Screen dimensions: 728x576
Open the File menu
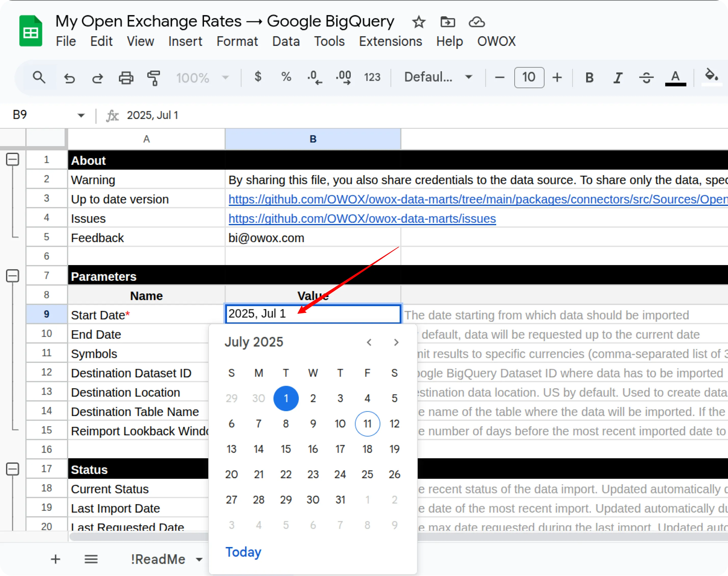pos(66,42)
